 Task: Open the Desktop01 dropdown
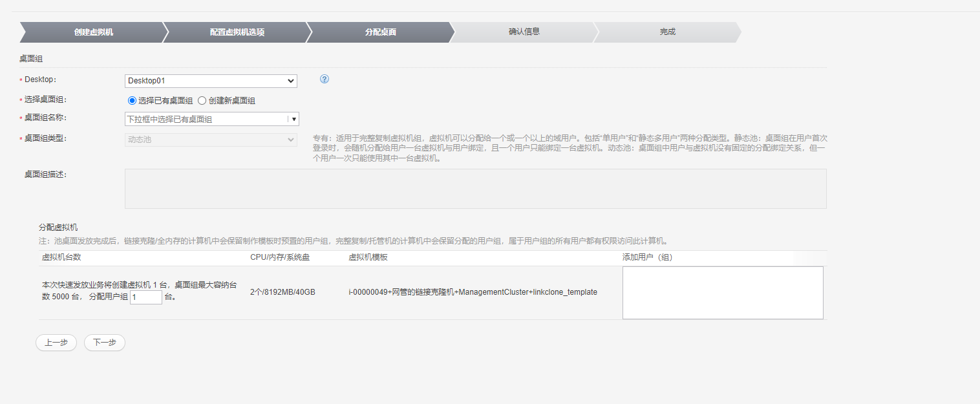211,81
